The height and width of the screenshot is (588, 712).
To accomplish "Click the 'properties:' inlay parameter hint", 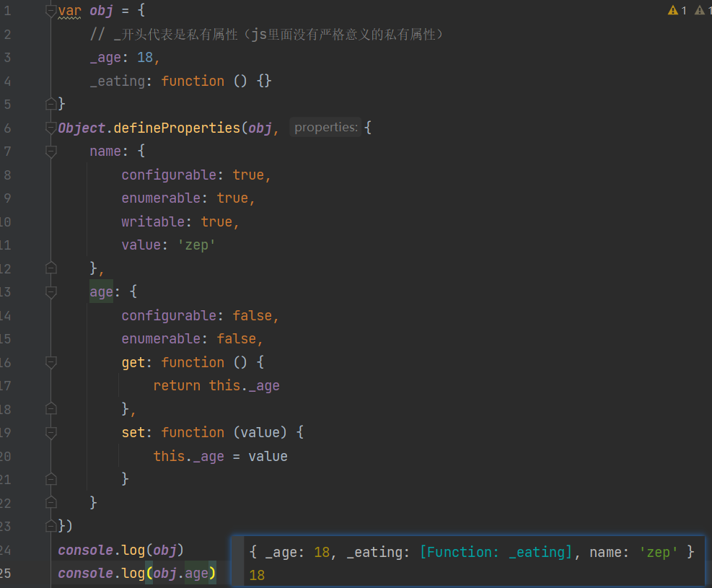I will tap(325, 128).
